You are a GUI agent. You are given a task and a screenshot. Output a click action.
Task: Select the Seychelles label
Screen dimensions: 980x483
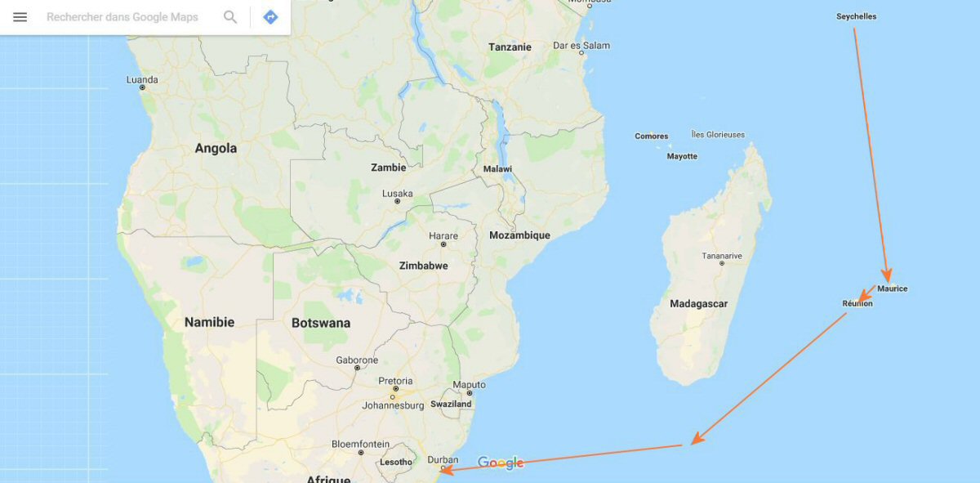(856, 16)
